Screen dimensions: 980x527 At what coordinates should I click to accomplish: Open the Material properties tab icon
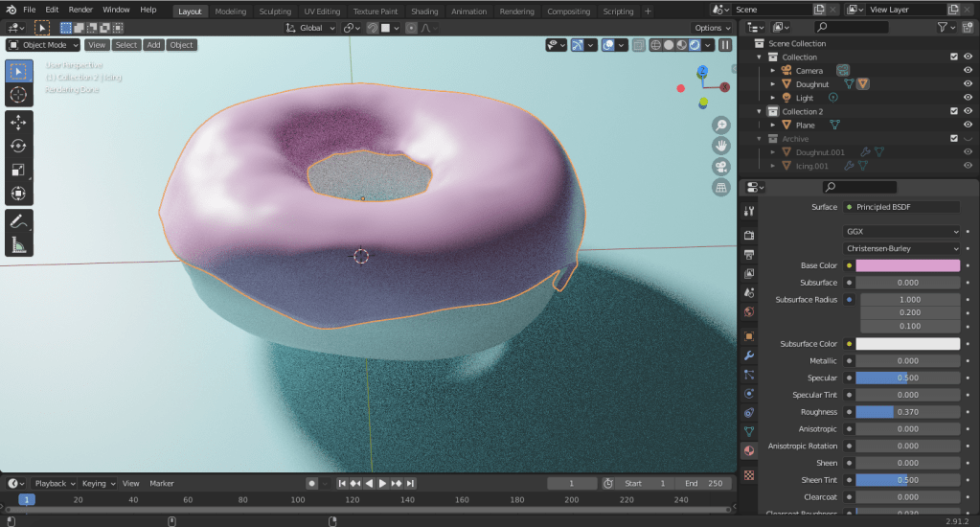tap(749, 450)
